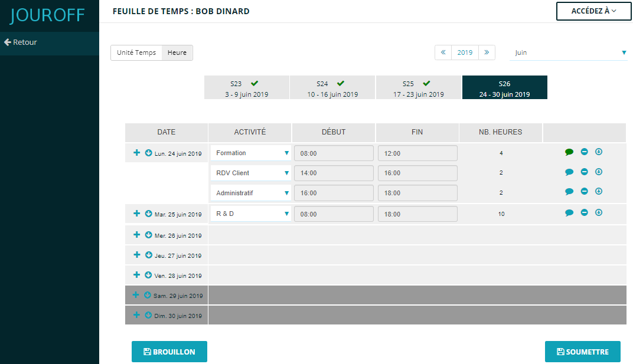Submit the timesheet with the Soumettre button

click(x=583, y=352)
